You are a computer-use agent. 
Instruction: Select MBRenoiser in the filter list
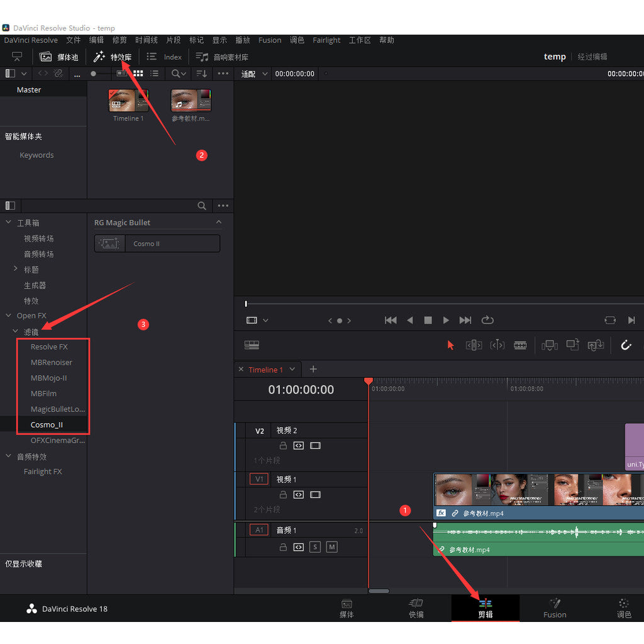pos(52,362)
